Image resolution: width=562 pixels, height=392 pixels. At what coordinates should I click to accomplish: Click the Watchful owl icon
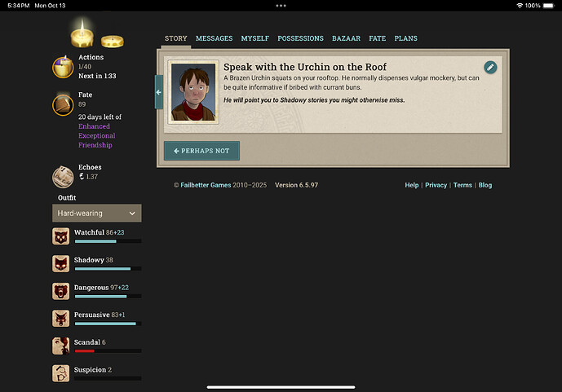[61, 236]
